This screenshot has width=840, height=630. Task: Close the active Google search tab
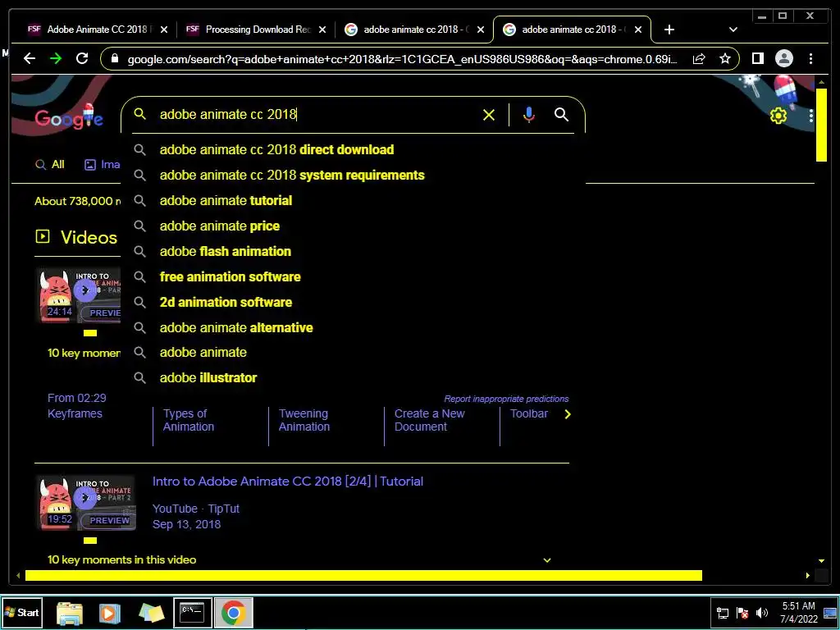tap(637, 30)
